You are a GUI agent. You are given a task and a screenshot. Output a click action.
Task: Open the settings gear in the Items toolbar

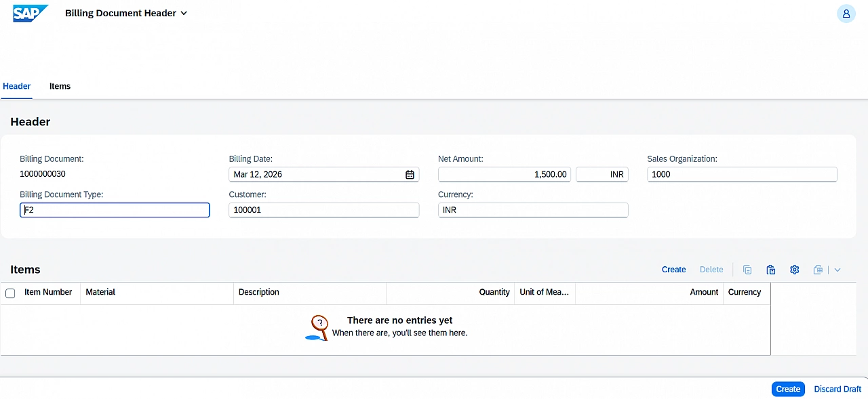click(794, 270)
